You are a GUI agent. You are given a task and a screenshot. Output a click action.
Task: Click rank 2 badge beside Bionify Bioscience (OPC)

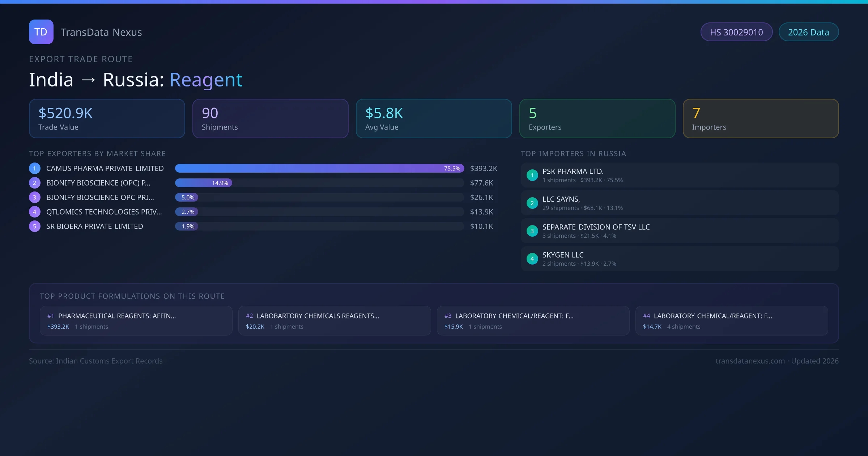coord(35,183)
